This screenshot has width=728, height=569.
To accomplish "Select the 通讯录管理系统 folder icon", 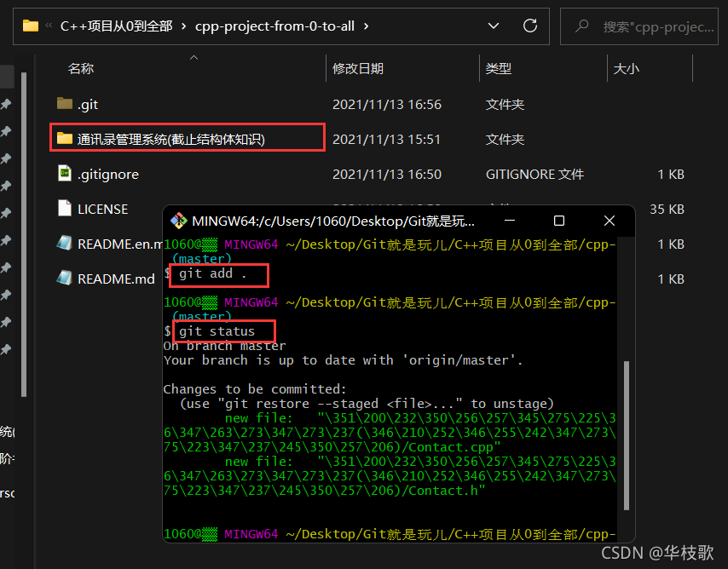I will pos(65,138).
